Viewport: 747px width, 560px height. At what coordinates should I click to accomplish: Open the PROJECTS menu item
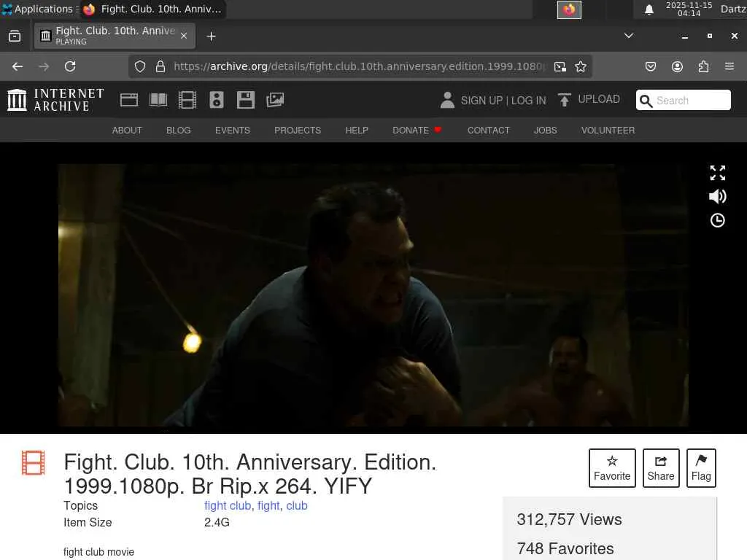pos(298,131)
